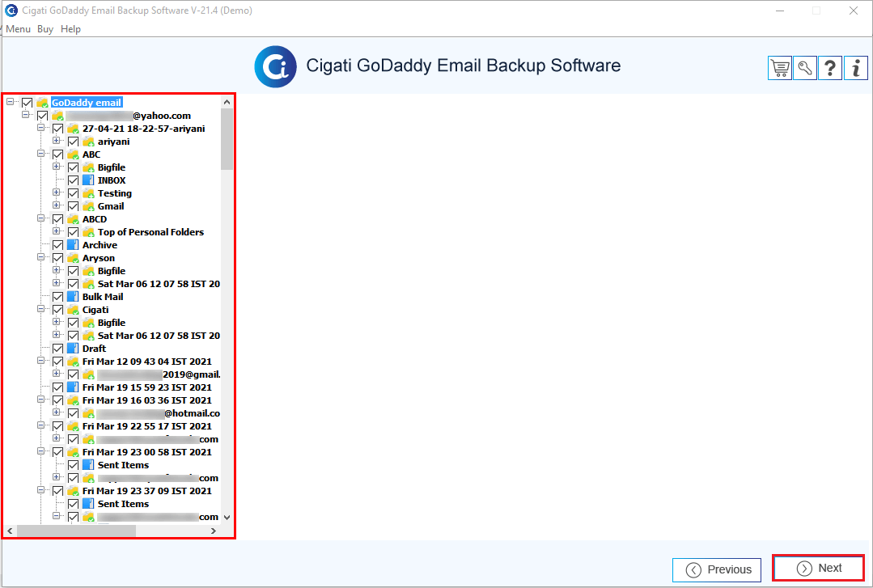Select Fri Mar 12 09 43 04 IST 2021
The height and width of the screenshot is (588, 873).
pyautogui.click(x=147, y=362)
